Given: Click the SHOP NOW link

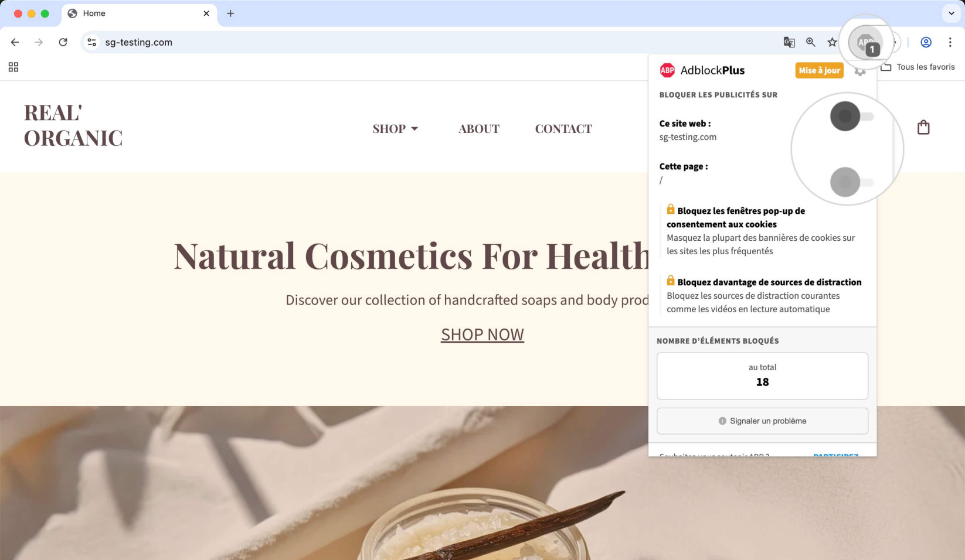Looking at the screenshot, I should click(482, 334).
